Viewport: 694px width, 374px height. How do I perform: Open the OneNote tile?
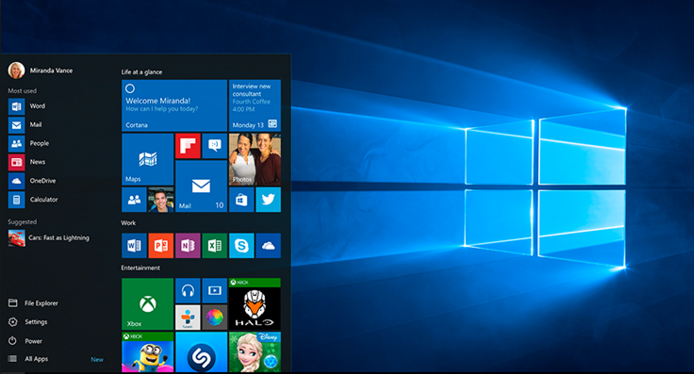point(188,246)
